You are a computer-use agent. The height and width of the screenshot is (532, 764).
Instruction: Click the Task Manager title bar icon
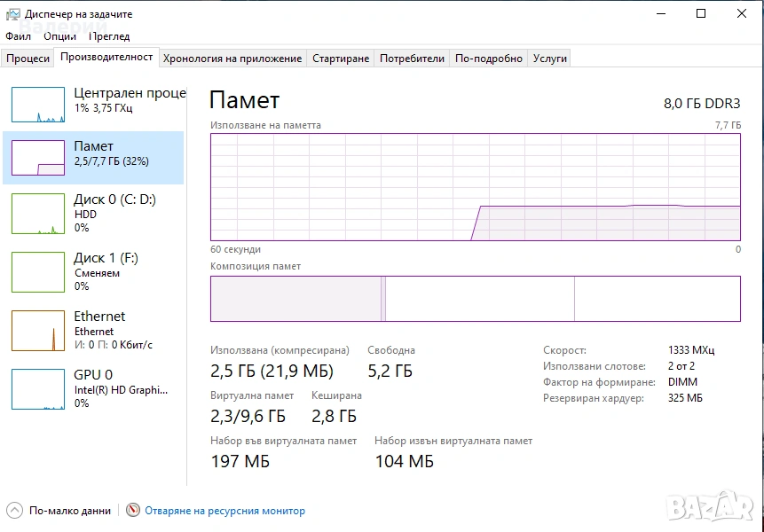[12, 14]
